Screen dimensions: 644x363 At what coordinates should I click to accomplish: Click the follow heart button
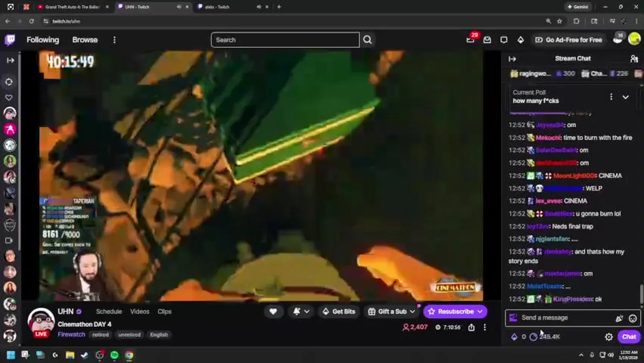(273, 312)
